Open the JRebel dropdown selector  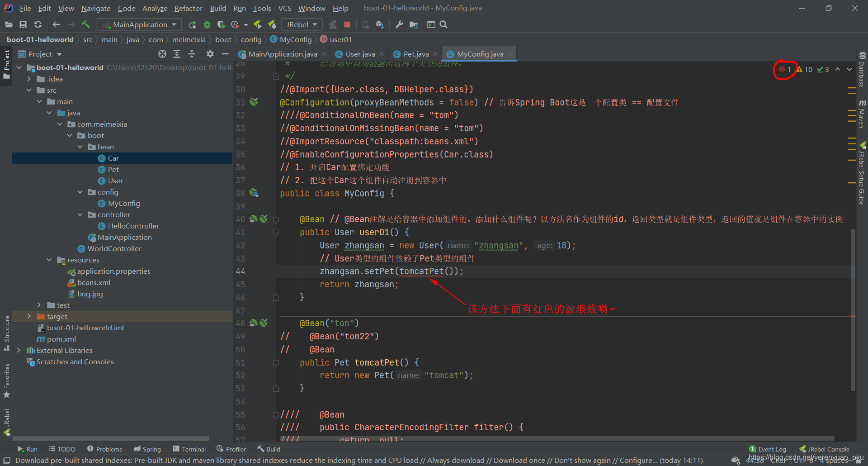coord(302,24)
